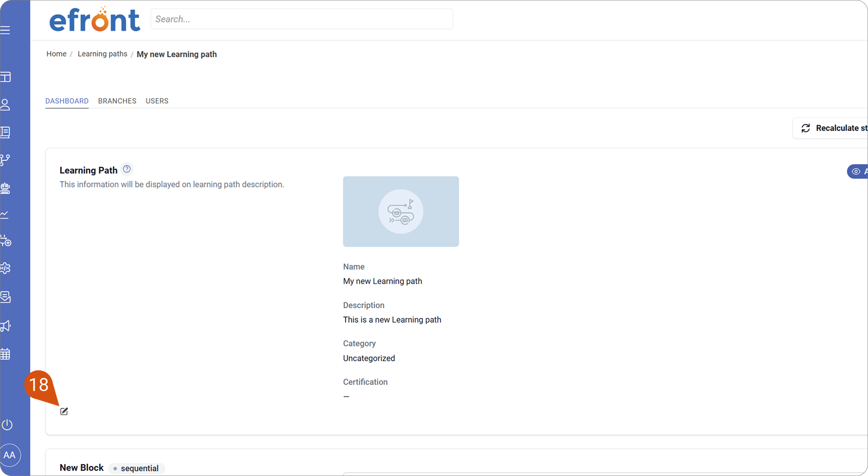This screenshot has height=476, width=868.
Task: Switch to the BRANCHES tab
Action: (x=117, y=101)
